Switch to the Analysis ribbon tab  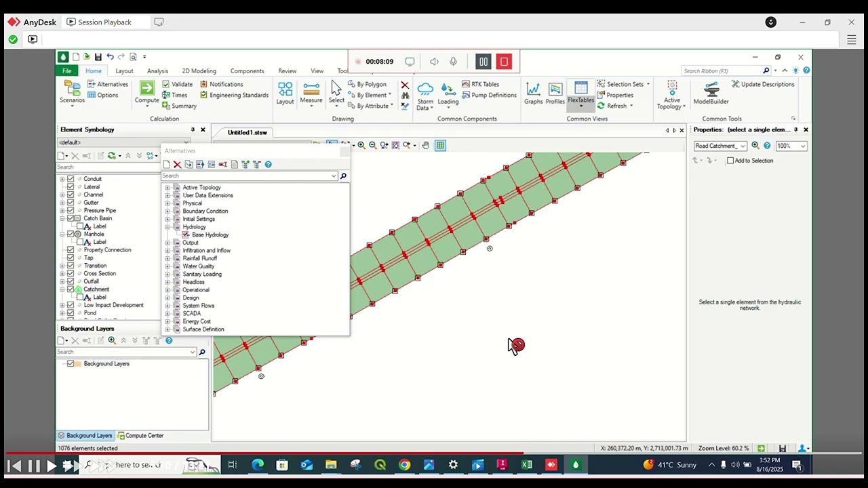point(157,71)
